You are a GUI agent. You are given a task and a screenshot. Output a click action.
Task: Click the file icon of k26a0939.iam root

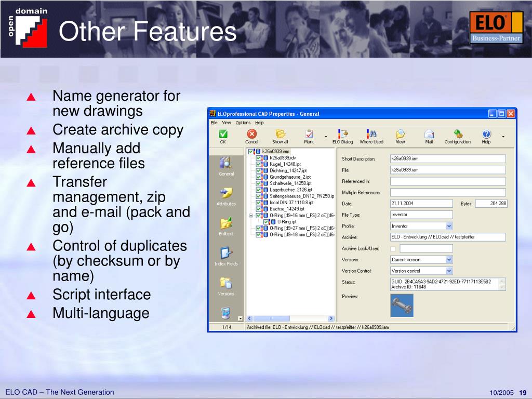click(258, 152)
